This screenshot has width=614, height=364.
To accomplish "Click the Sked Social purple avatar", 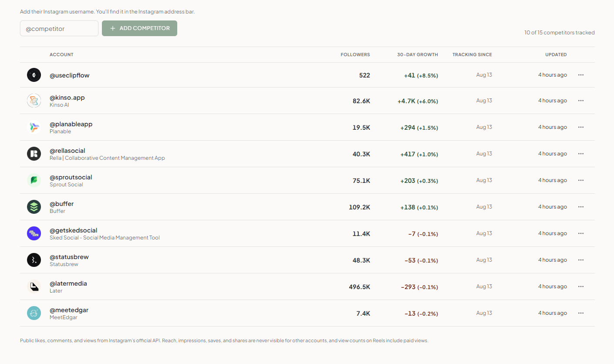I will pyautogui.click(x=34, y=233).
